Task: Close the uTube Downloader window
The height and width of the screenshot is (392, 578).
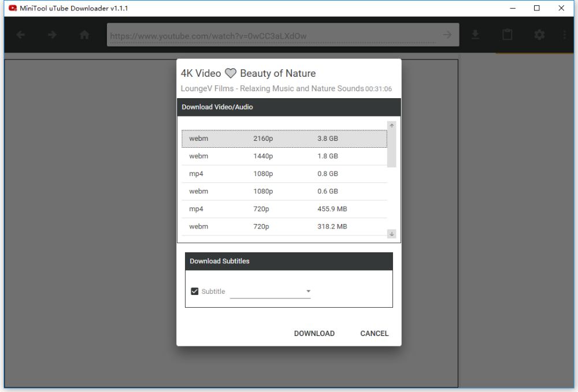Action: click(561, 8)
